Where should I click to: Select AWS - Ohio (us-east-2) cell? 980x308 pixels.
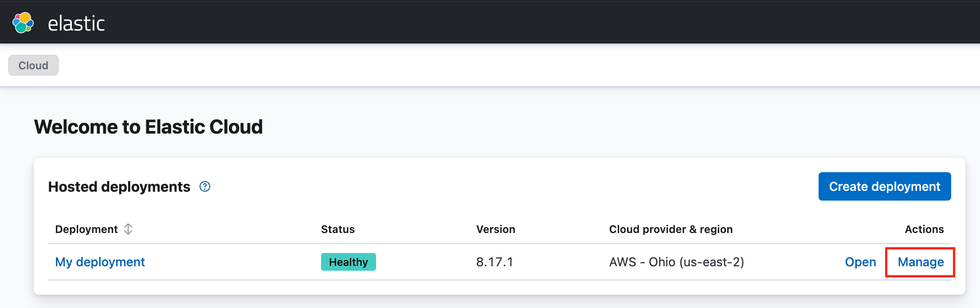click(x=677, y=262)
